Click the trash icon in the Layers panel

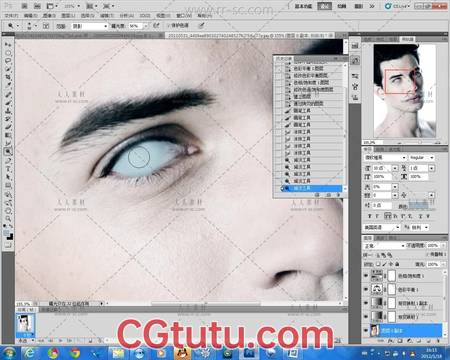[438, 341]
